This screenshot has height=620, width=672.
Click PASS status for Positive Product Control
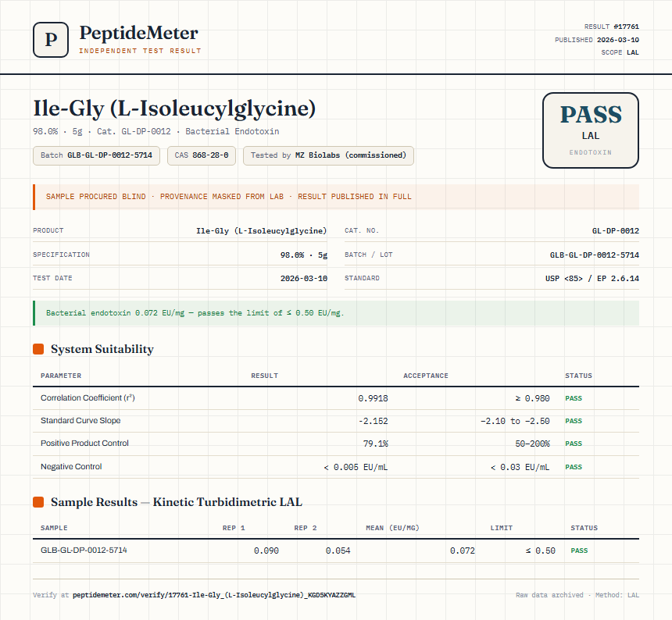click(574, 444)
